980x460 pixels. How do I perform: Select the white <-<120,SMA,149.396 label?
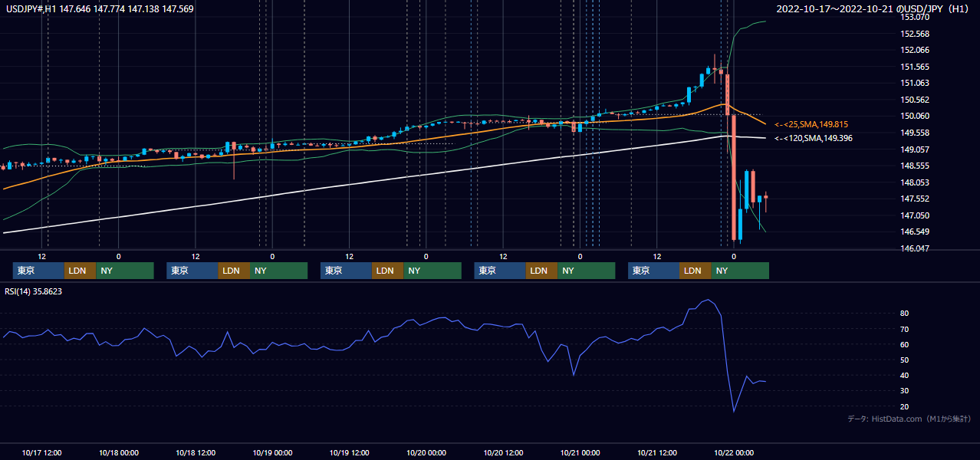click(813, 139)
